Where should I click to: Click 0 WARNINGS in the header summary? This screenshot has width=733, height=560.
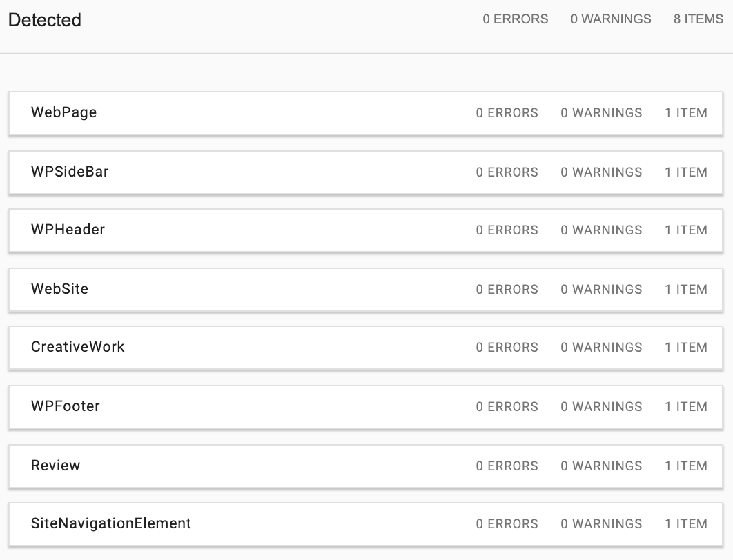click(x=611, y=19)
